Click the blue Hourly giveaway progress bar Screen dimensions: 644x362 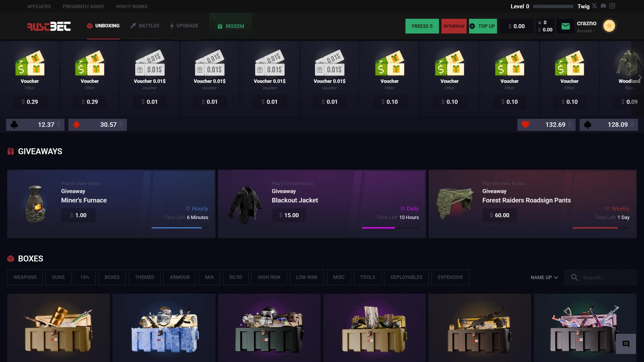click(180, 228)
